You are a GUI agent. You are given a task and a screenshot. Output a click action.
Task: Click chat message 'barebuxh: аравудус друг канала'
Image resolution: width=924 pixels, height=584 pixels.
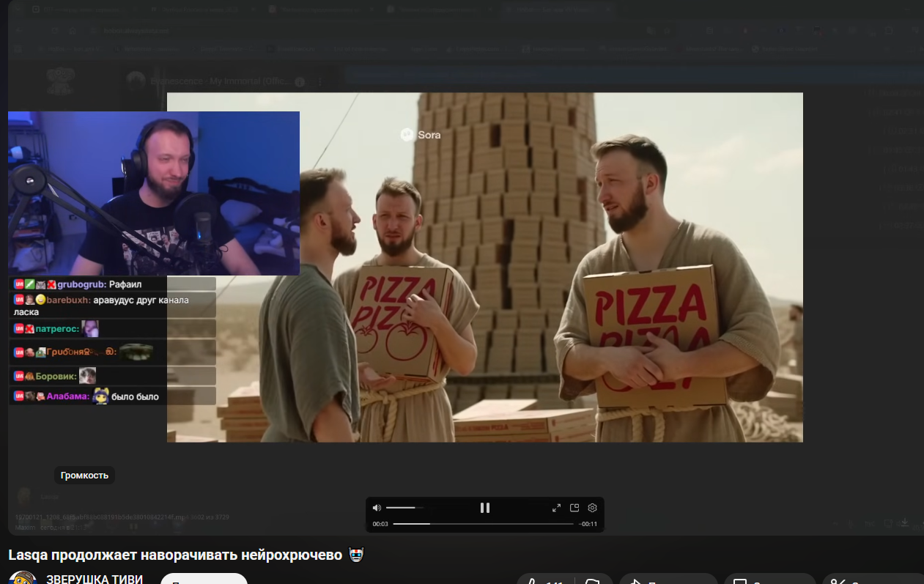[113, 306]
